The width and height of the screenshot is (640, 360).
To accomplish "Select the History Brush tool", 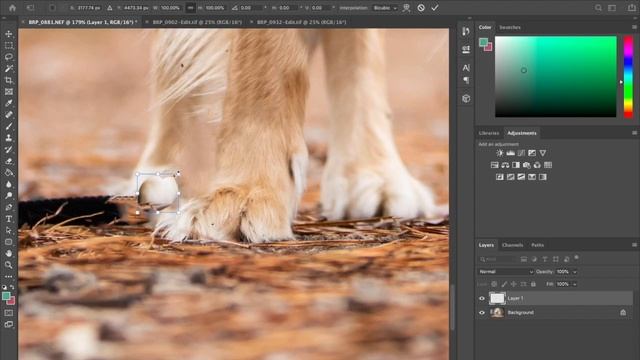I will tap(9, 149).
